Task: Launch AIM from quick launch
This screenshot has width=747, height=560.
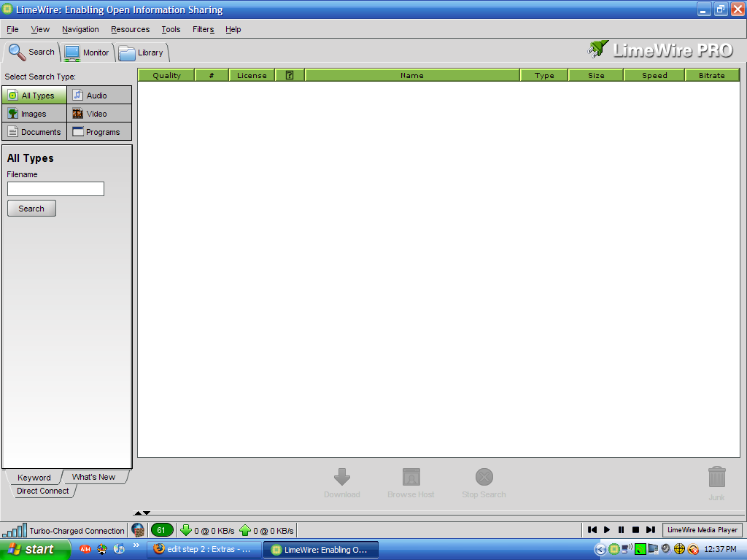Action: [85, 549]
